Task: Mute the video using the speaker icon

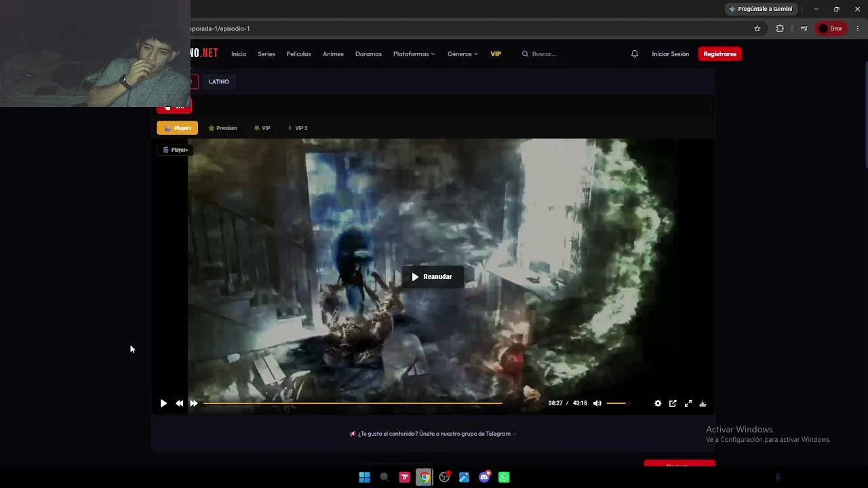Action: click(597, 403)
